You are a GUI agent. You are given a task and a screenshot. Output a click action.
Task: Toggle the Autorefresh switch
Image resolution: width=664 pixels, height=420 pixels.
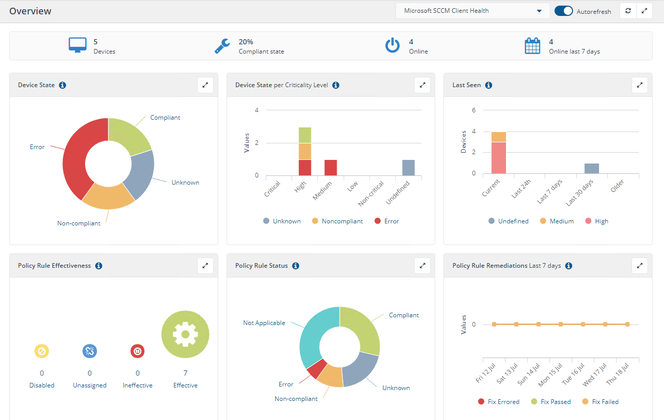pyautogui.click(x=564, y=11)
